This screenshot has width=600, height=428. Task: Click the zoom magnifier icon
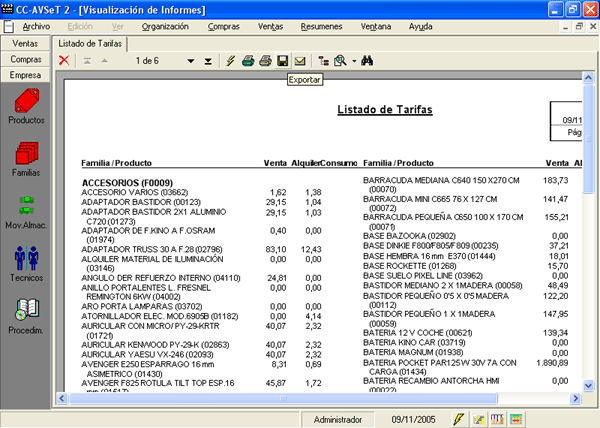pos(340,61)
